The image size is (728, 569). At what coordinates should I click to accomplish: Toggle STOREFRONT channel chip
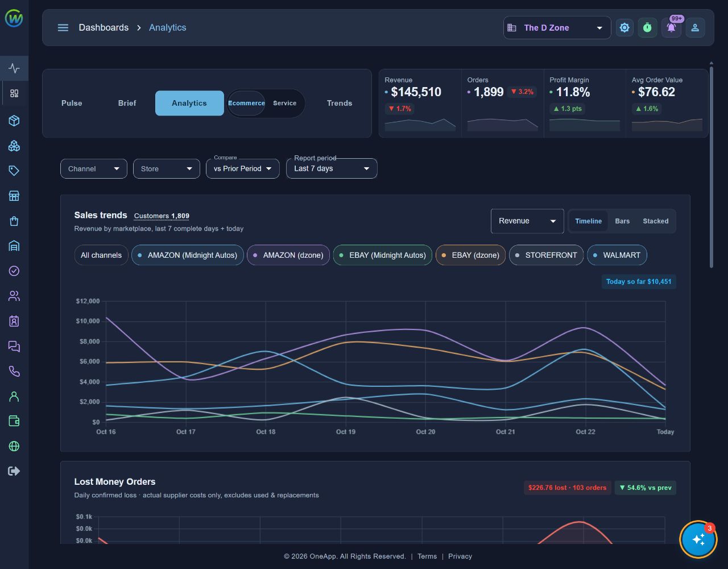547,255
